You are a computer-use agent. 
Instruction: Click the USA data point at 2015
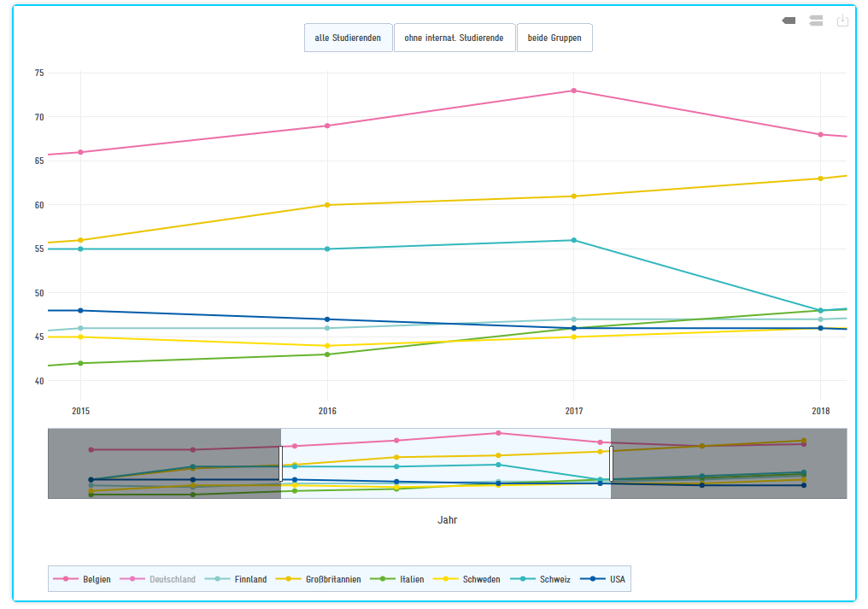point(80,311)
